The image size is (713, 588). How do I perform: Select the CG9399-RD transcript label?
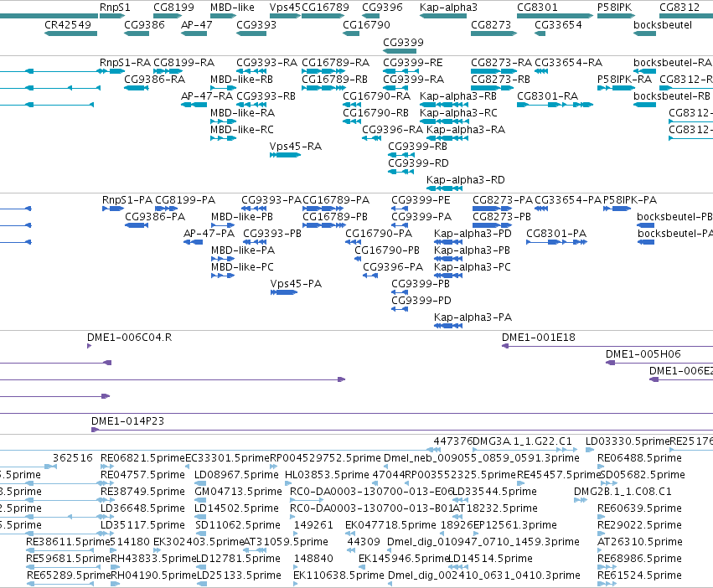pyautogui.click(x=418, y=162)
